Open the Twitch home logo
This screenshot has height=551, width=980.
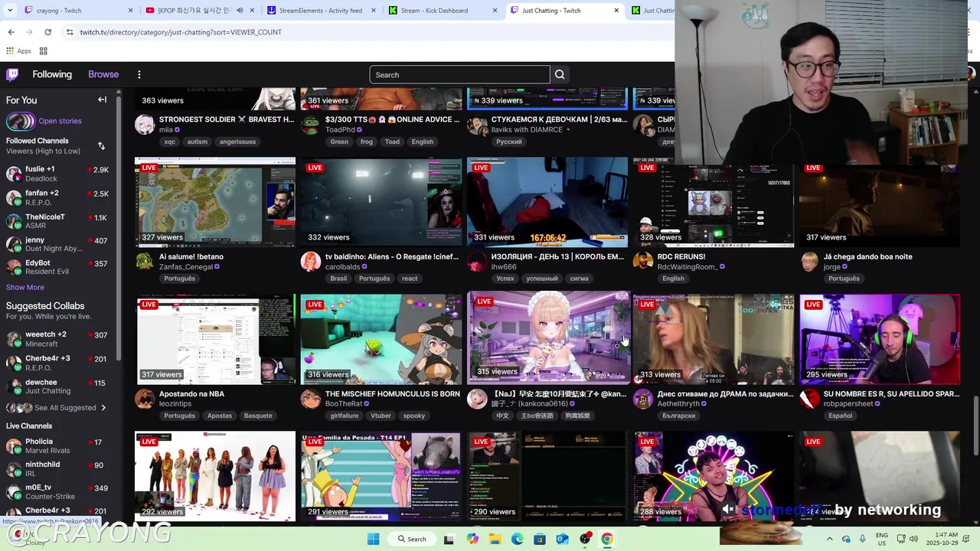(12, 74)
